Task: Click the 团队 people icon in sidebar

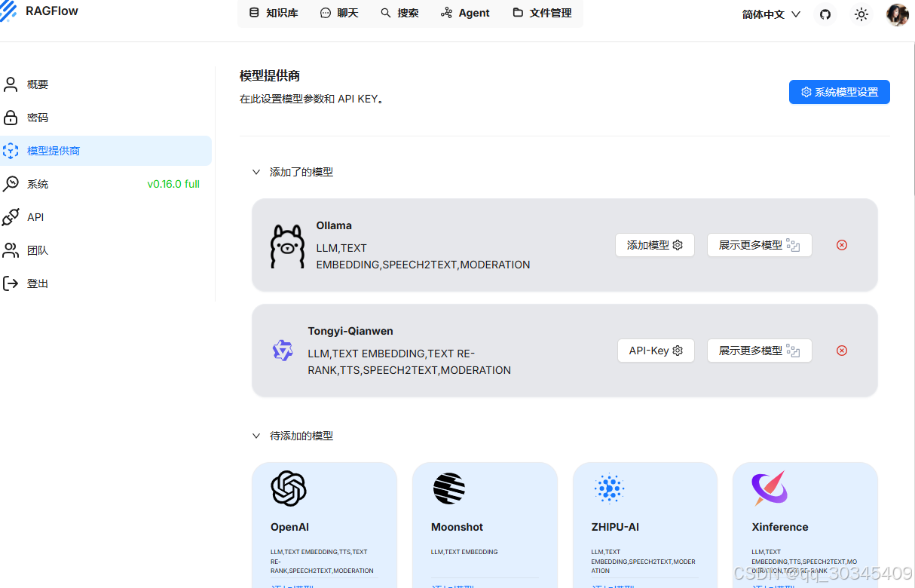Action: point(11,250)
